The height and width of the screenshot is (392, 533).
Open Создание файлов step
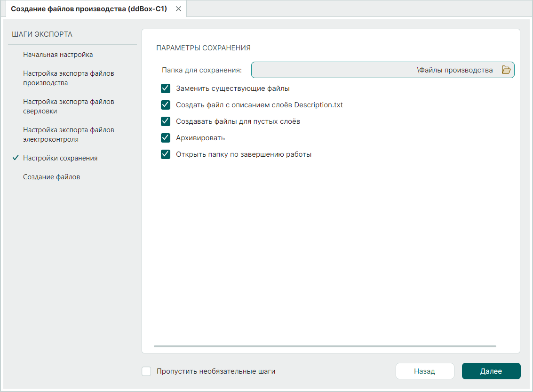(51, 177)
